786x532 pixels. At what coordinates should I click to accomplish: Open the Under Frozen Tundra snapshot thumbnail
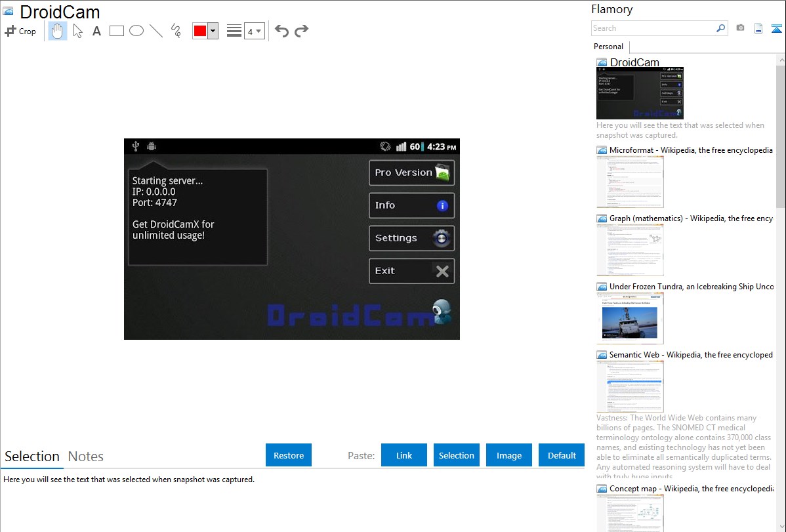click(x=630, y=317)
